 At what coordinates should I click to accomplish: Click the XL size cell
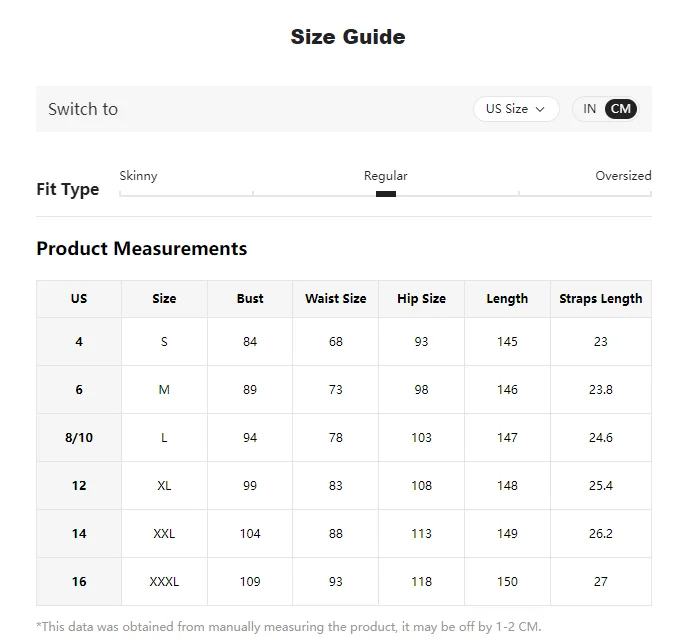click(x=164, y=486)
